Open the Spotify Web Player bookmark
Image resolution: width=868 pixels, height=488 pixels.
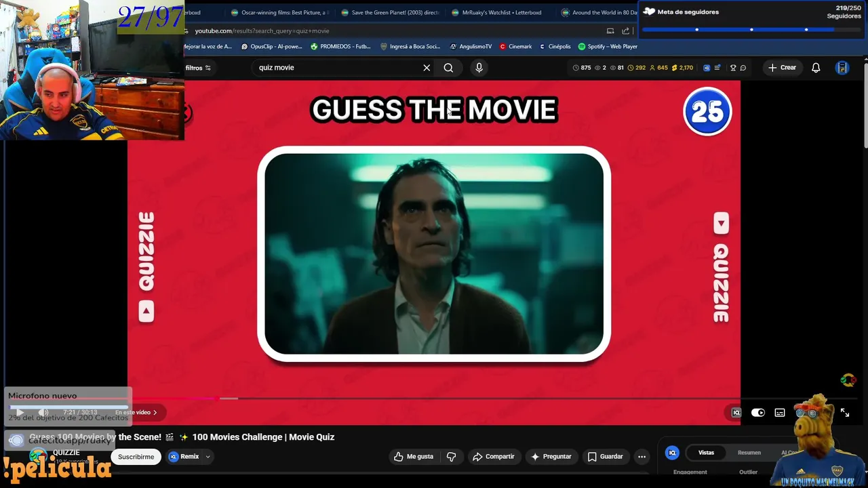coord(608,47)
